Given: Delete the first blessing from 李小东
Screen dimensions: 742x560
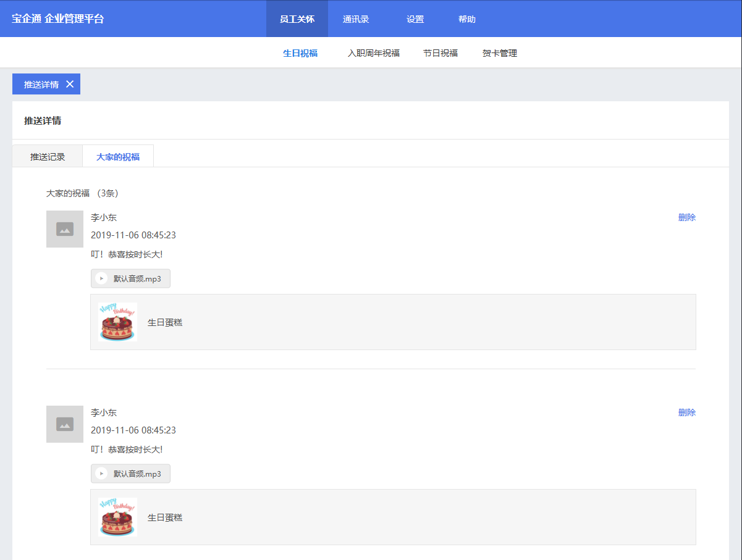Looking at the screenshot, I should click(x=686, y=217).
